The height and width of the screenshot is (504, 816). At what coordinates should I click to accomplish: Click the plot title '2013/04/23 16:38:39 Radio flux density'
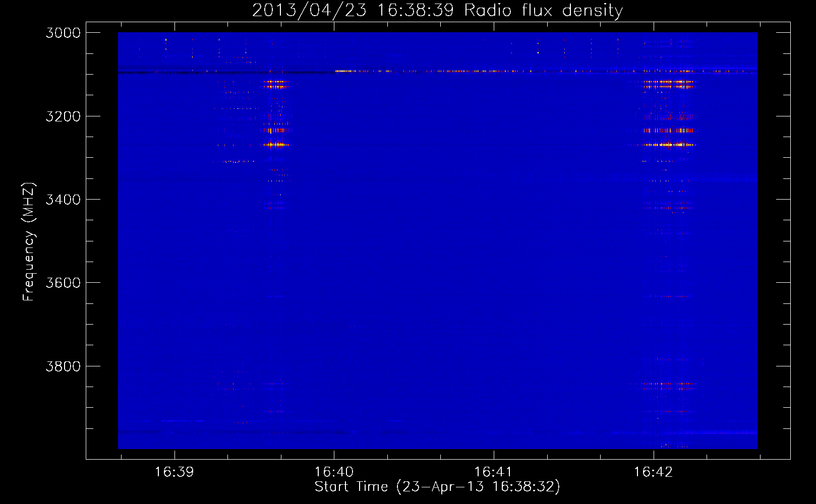438,10
